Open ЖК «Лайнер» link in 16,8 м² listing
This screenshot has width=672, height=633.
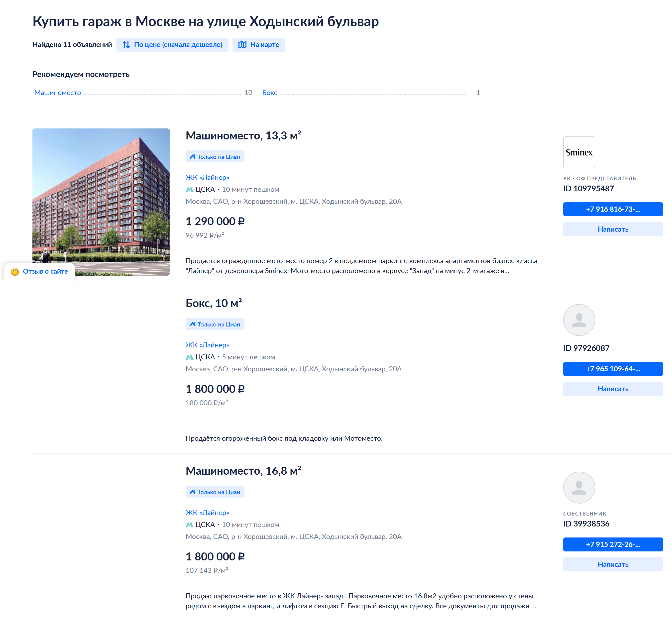(207, 513)
